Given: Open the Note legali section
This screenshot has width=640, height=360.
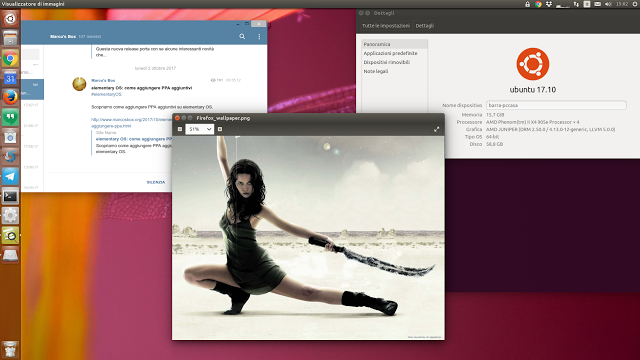Looking at the screenshot, I should 376,71.
